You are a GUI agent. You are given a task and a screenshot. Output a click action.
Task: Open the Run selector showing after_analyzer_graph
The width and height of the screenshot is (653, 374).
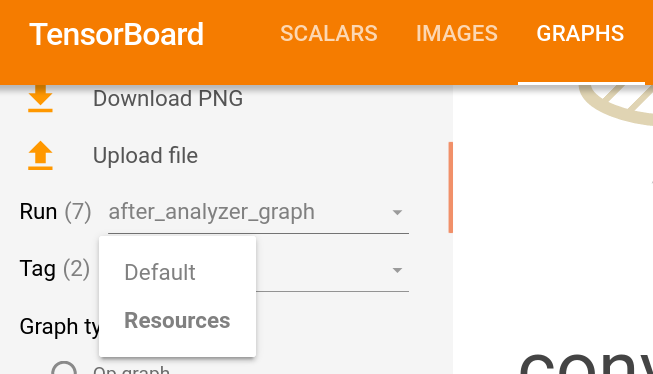pyautogui.click(x=258, y=212)
